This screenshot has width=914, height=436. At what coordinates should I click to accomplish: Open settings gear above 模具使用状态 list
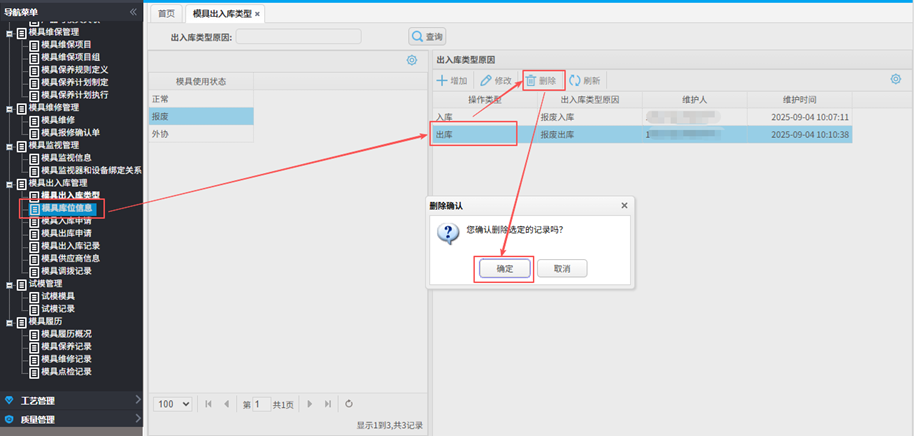(x=411, y=61)
